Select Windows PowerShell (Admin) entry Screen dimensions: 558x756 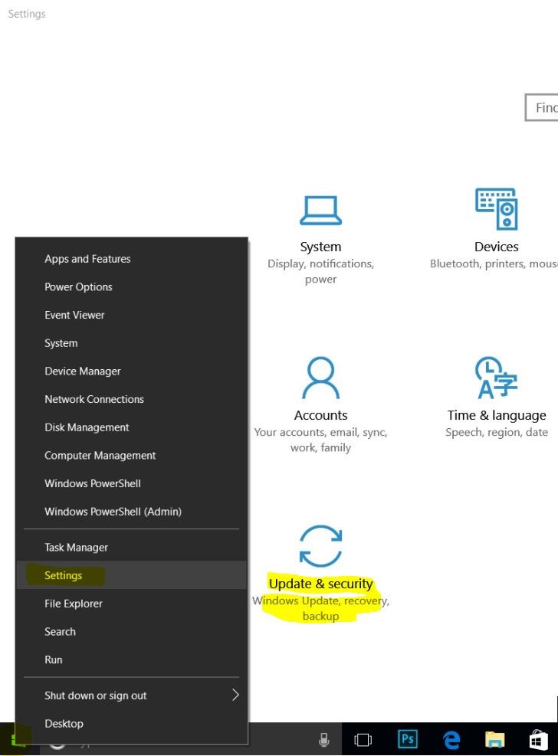pyautogui.click(x=113, y=512)
